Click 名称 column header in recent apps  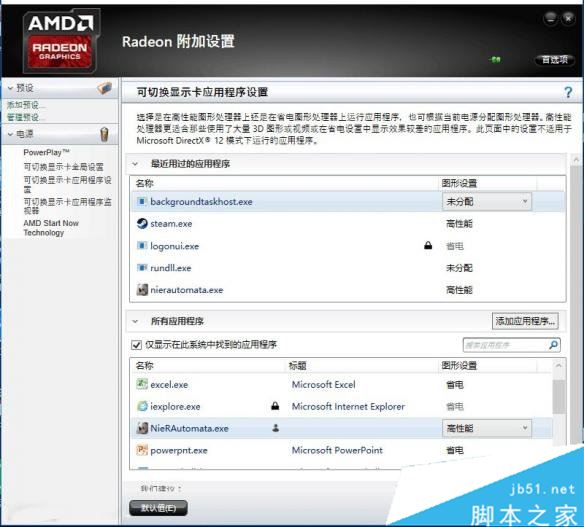(x=145, y=183)
